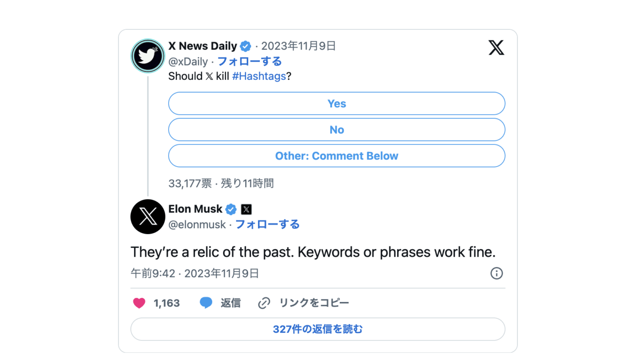Viewport: 617px width, 364px height.
Task: Open the #Hashtags hashtag link
Action: pyautogui.click(x=259, y=77)
